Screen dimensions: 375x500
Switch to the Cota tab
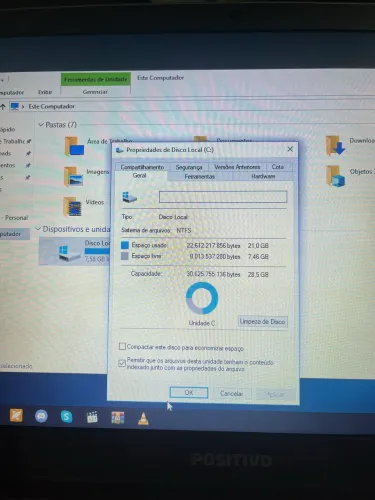pyautogui.click(x=278, y=167)
